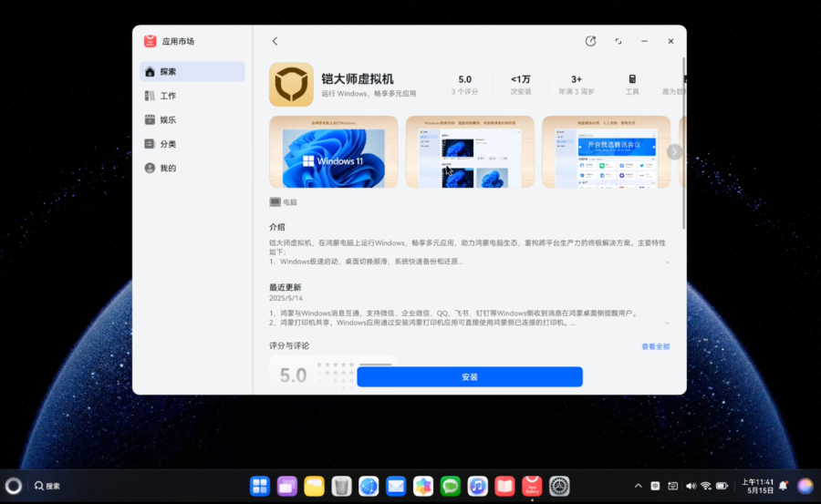The width and height of the screenshot is (821, 504).
Task: Expand the 介绍 description text
Action: pyautogui.click(x=667, y=262)
